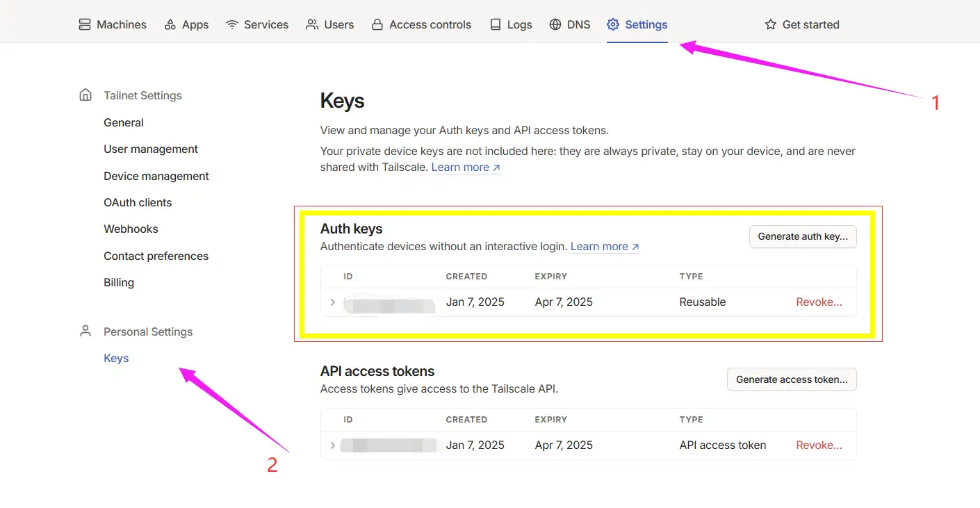Viewport: 980px width, 508px height.
Task: Go to User management settings
Action: click(x=151, y=149)
